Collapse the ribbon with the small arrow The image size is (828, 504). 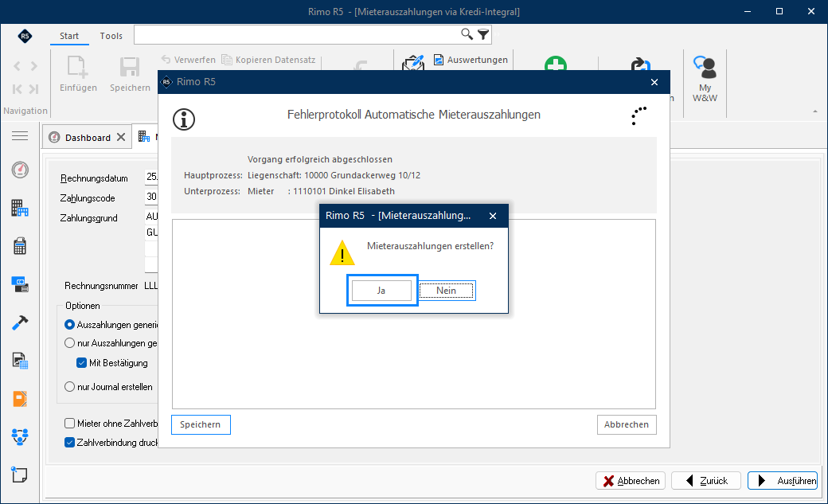814,111
